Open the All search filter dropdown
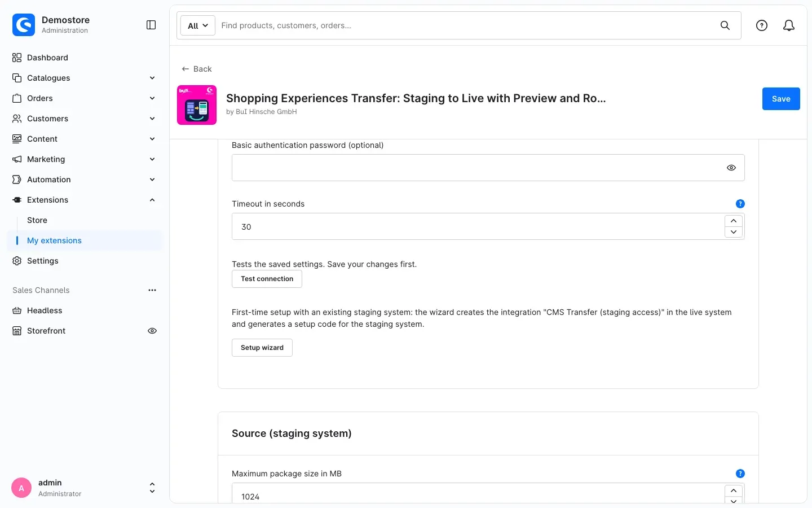The image size is (812, 508). (x=198, y=25)
